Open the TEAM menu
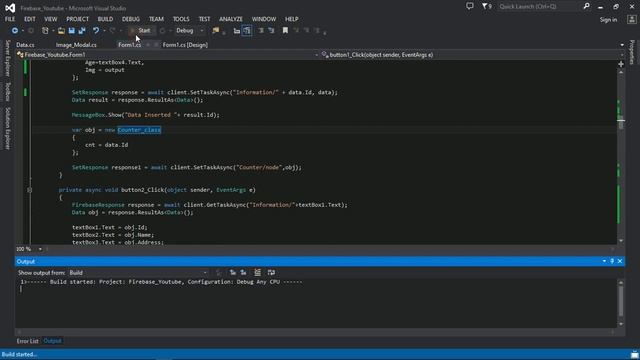The height and width of the screenshot is (360, 640). pos(156,19)
